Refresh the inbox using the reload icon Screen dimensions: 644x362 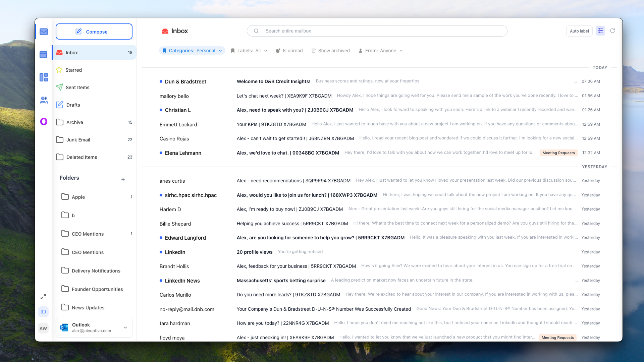[612, 31]
